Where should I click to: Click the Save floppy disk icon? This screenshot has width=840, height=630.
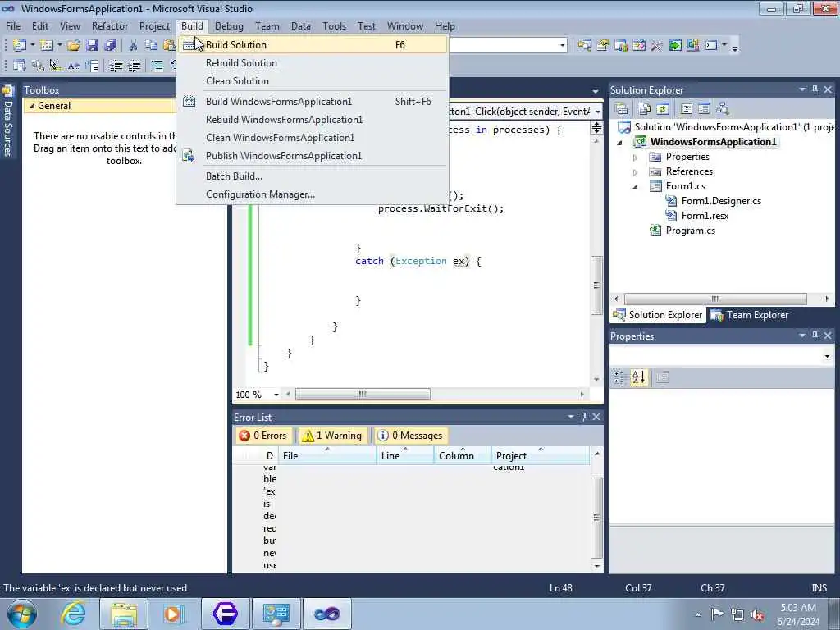tap(92, 46)
